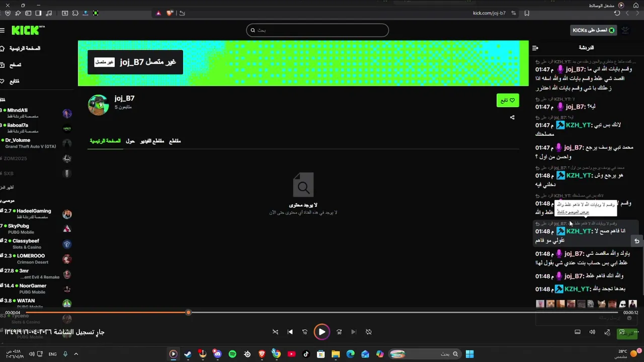This screenshot has height=362, width=644.
Task: Open Brave browser from the taskbar
Action: click(262, 354)
